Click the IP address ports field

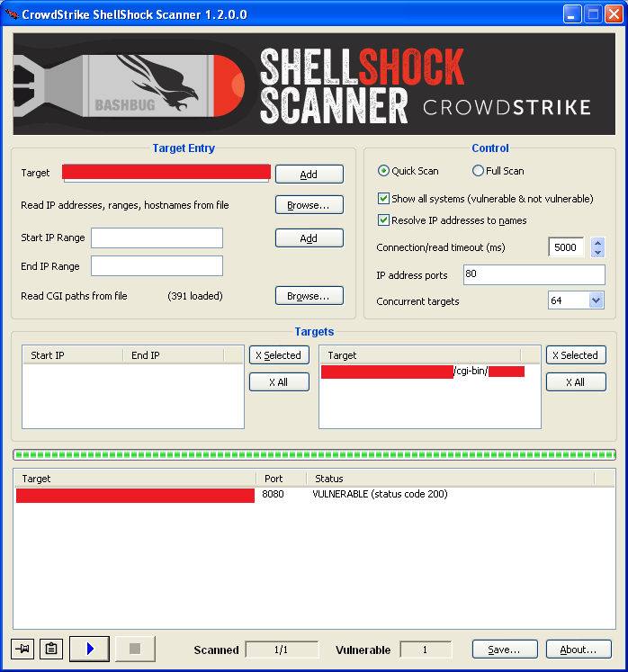[534, 274]
